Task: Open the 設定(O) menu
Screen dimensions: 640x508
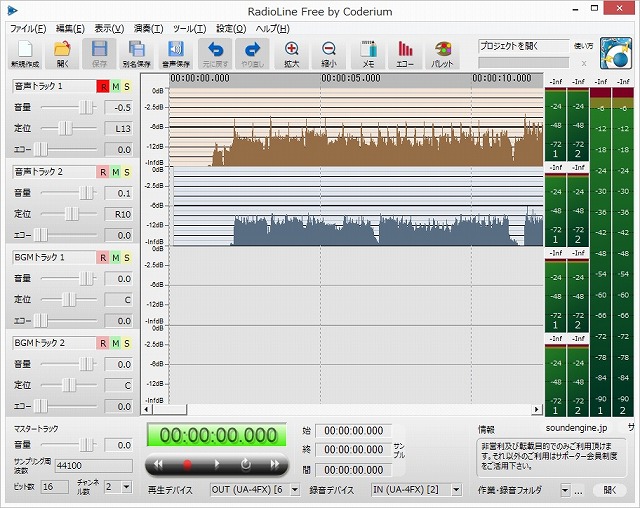Action: [231, 29]
